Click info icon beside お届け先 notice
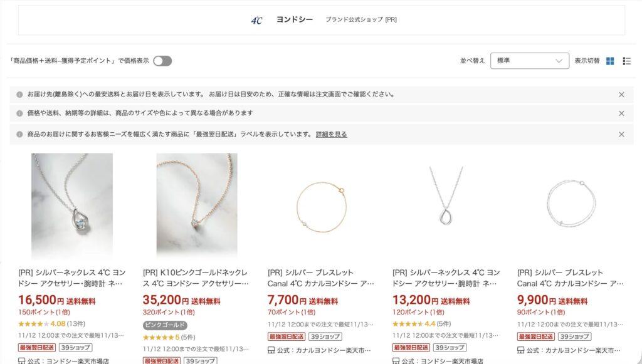Viewport: 642px width, 364px height. click(x=19, y=95)
